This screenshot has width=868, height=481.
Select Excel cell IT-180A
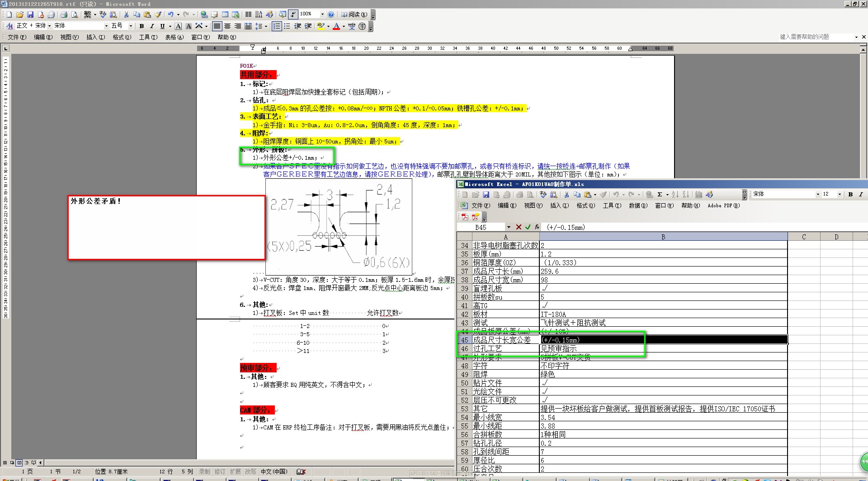663,314
